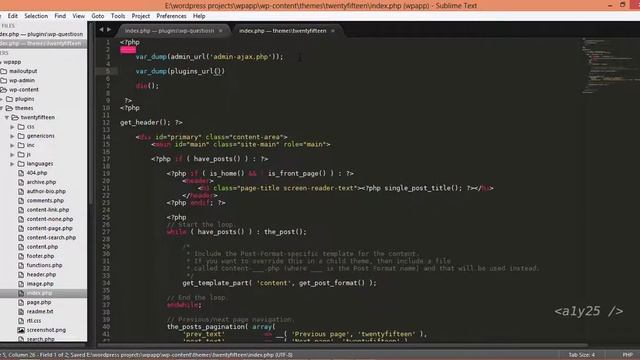Expand the inc folder arrow
This screenshot has height=360, width=640.
(12, 145)
